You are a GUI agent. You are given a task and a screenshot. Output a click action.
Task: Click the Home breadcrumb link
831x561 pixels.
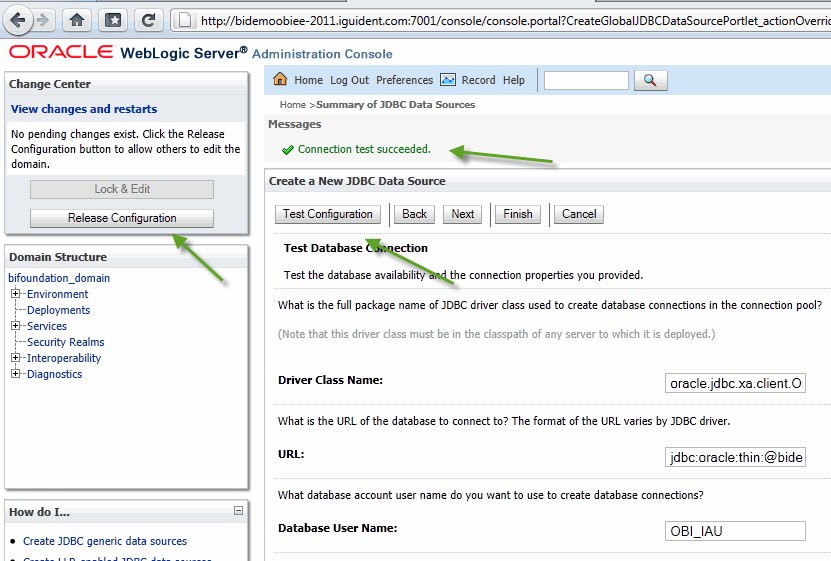[x=293, y=105]
